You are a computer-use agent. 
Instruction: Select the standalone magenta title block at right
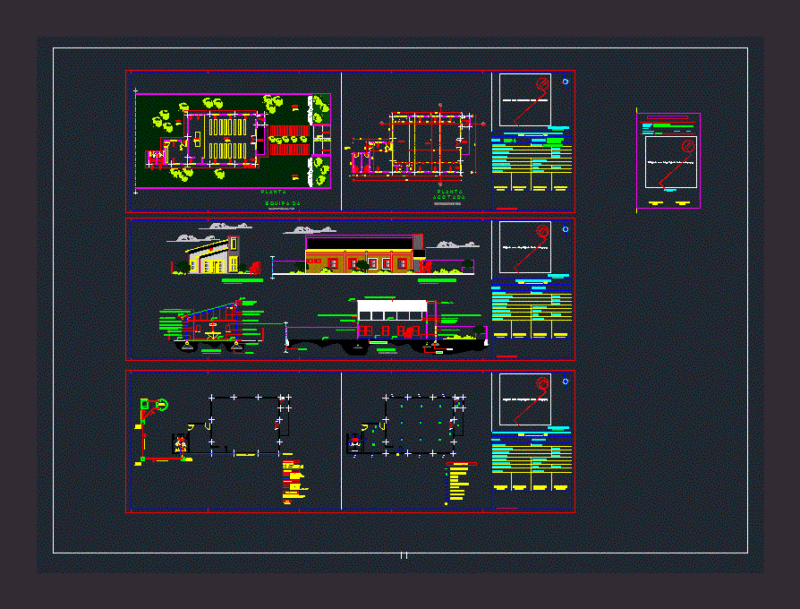click(x=668, y=161)
